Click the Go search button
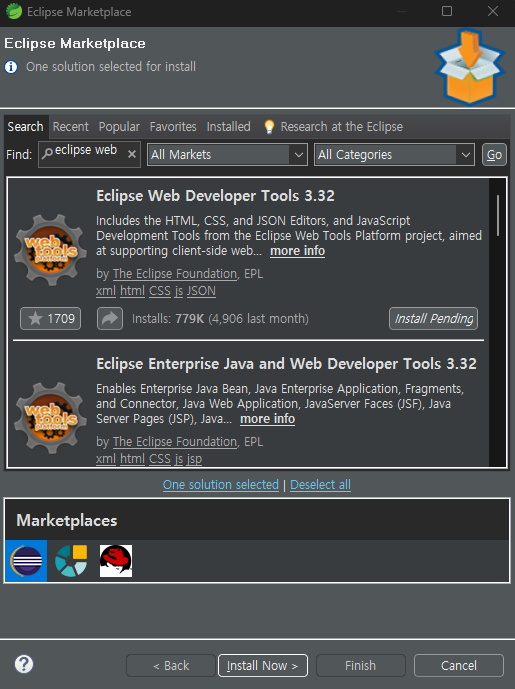Viewport: 515px width, 689px height. 494,155
